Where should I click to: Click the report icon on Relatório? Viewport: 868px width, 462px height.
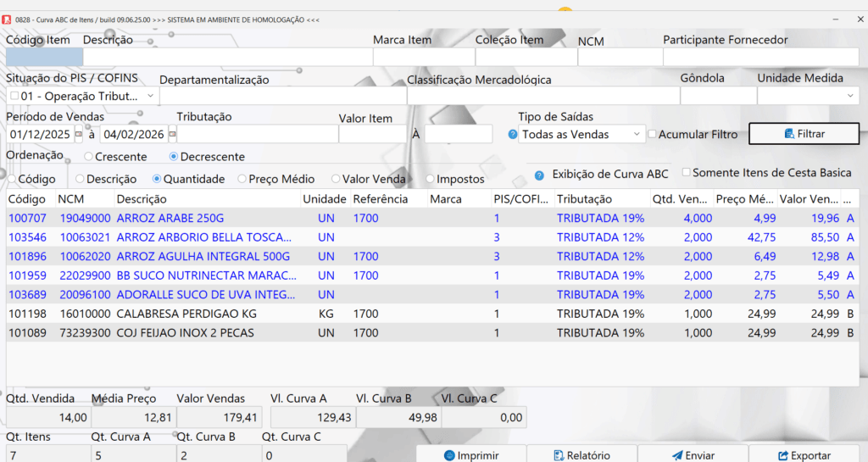[x=559, y=456]
